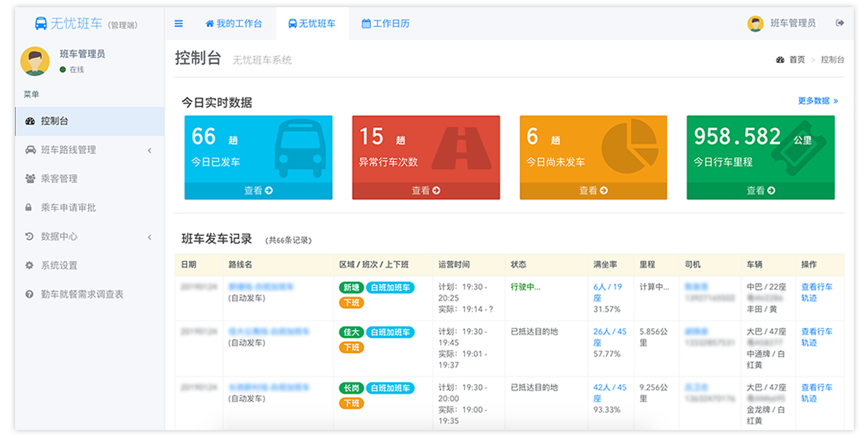Click 查看 on 异常行车次数 card
868x438 pixels.
pyautogui.click(x=425, y=191)
